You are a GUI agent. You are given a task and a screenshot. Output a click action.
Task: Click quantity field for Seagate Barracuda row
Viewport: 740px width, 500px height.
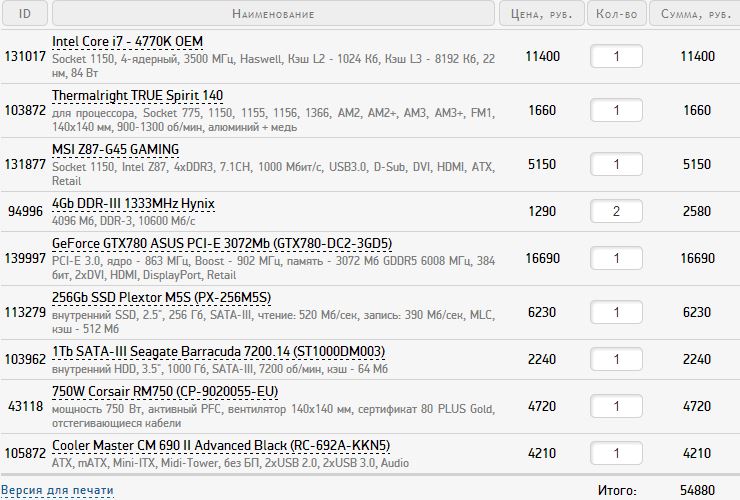pyautogui.click(x=616, y=359)
